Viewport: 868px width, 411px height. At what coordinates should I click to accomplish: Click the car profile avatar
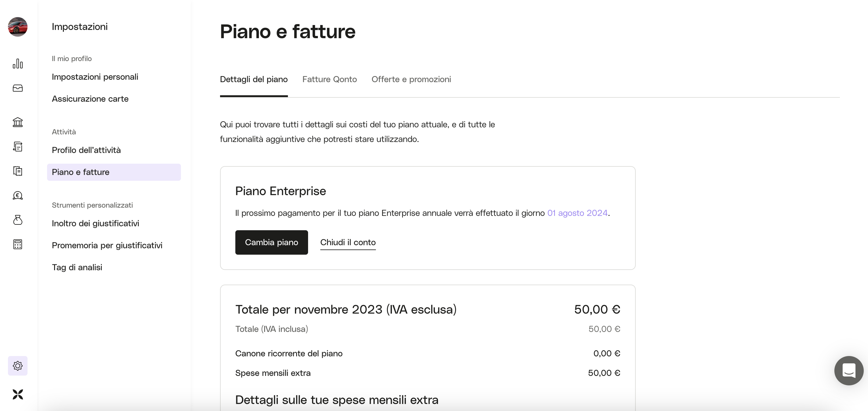pos(17,27)
